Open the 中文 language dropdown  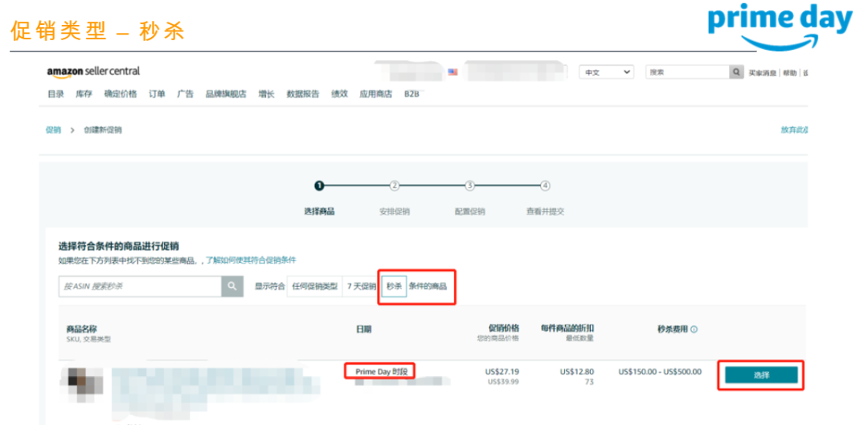coord(606,72)
